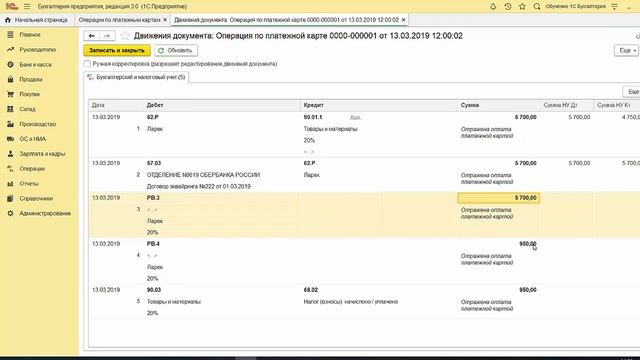640x360 pixels.
Task: Open the Главное section
Action: (x=30, y=35)
